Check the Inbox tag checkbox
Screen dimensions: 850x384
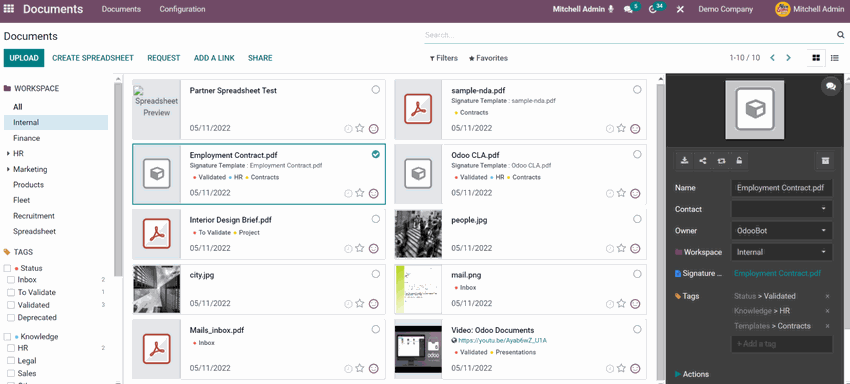click(10, 280)
